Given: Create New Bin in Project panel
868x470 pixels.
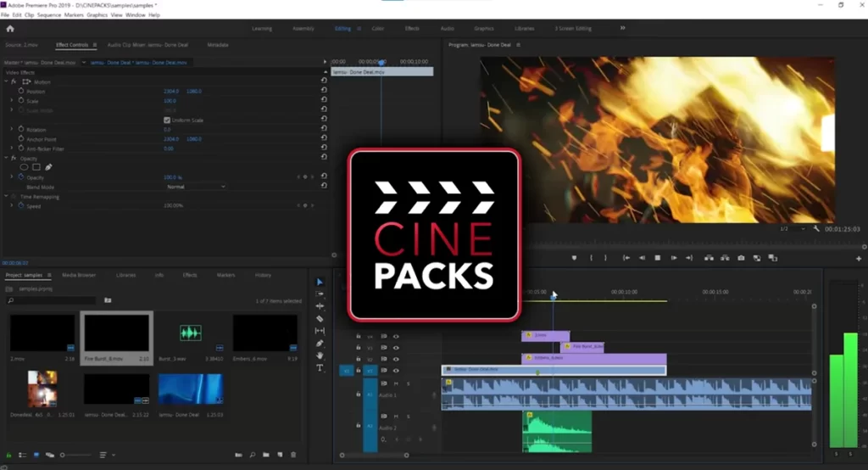Looking at the screenshot, I should [265, 455].
